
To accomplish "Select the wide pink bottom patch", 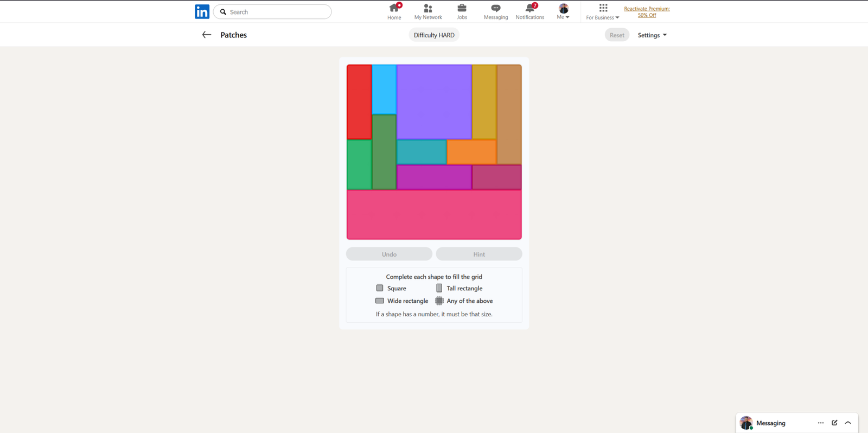I will 434,214.
